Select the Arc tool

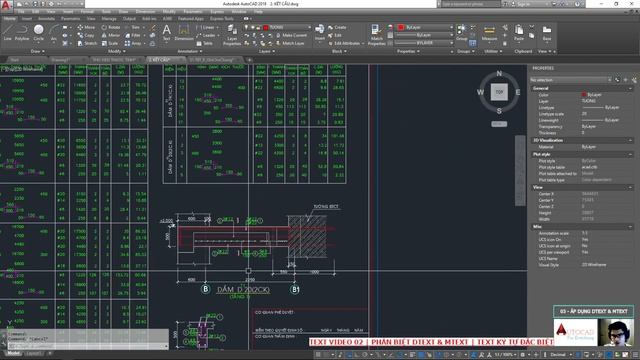pos(53,32)
